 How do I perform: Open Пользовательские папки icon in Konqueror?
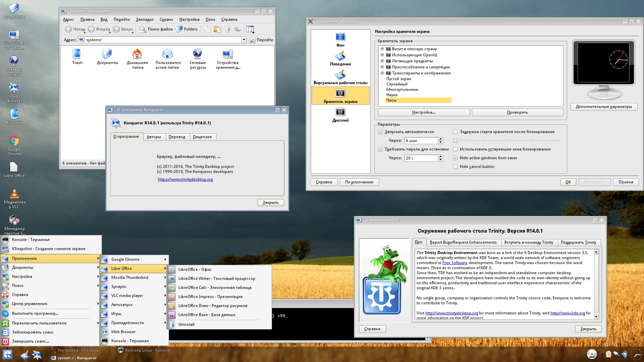168,59
